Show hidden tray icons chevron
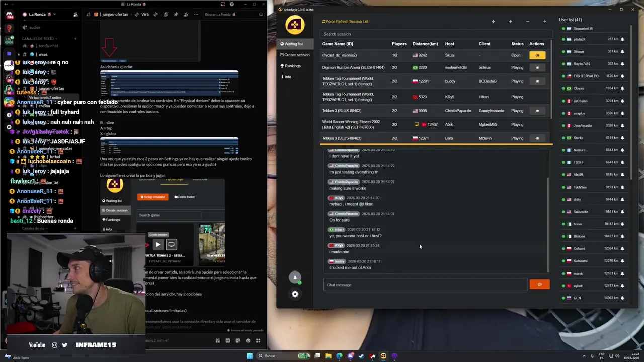This screenshot has width=644, height=362. pyautogui.click(x=585, y=356)
